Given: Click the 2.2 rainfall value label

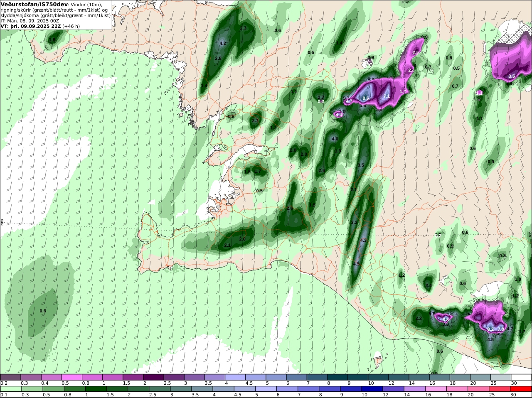Looking at the screenshot, I should pyautogui.click(x=419, y=319).
